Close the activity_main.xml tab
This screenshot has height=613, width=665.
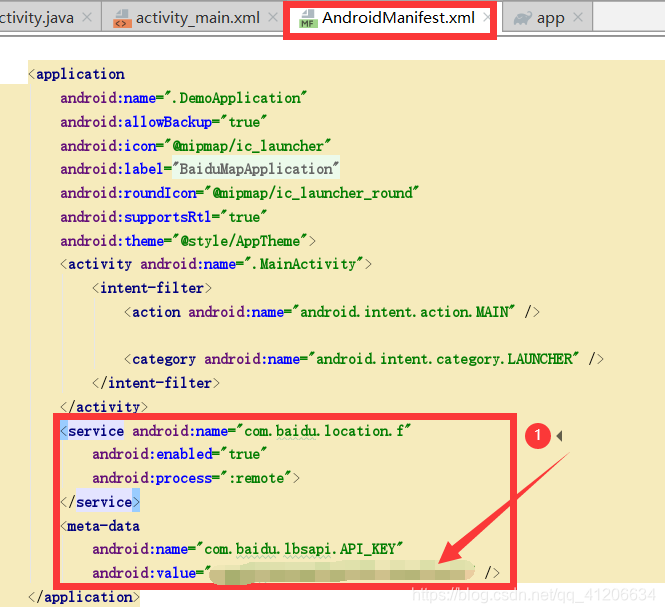pos(273,17)
